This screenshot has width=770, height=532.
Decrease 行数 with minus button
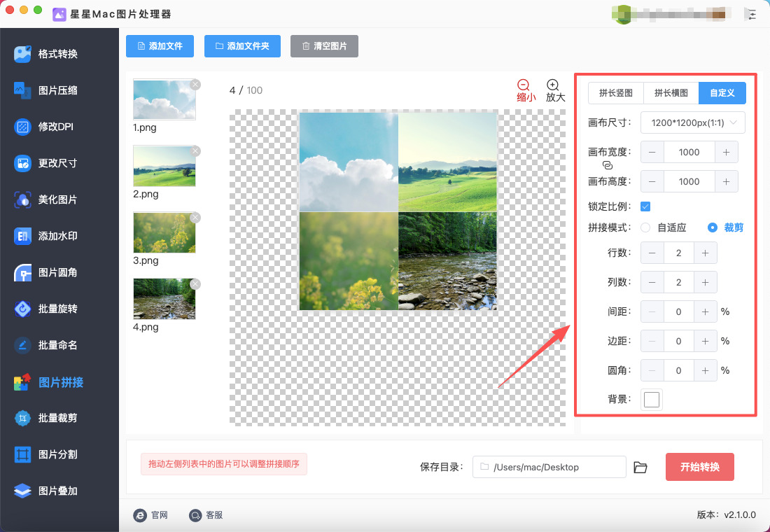(x=652, y=253)
